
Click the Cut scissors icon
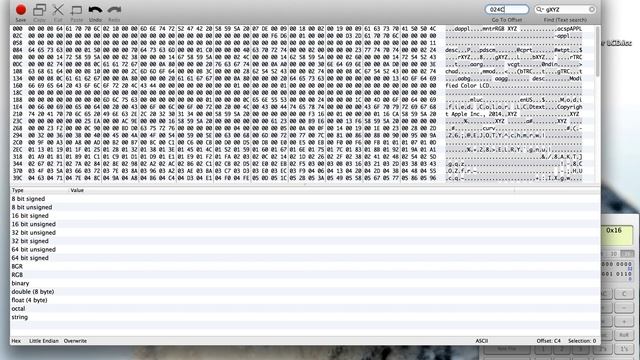pyautogui.click(x=58, y=10)
